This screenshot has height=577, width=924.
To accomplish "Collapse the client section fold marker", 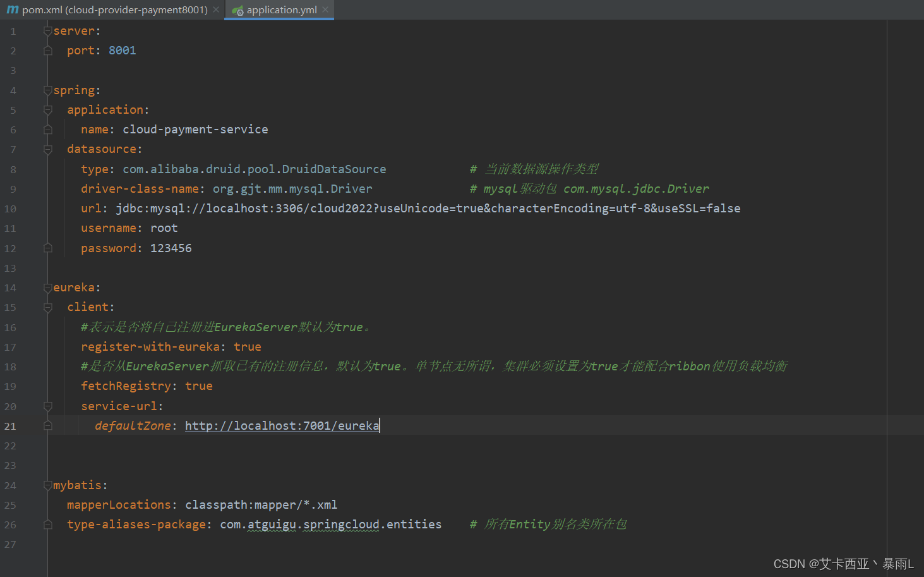I will 47,307.
